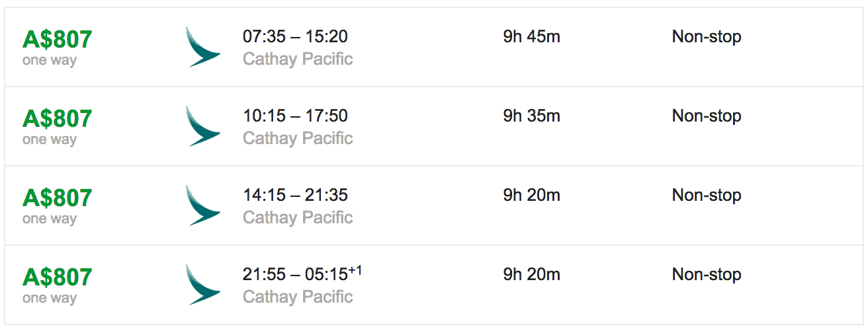The height and width of the screenshot is (333, 868).
Task: Click the Cathay Pacific logo for 14:15 flight
Action: [203, 205]
